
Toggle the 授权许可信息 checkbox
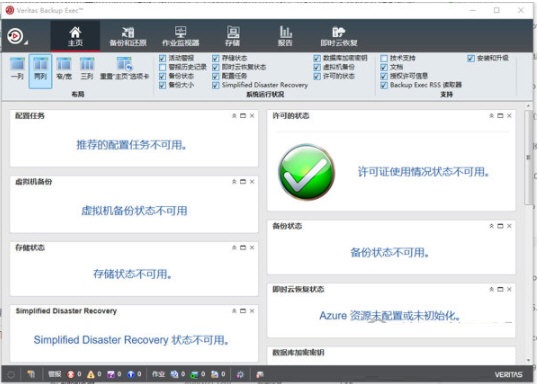(x=384, y=76)
